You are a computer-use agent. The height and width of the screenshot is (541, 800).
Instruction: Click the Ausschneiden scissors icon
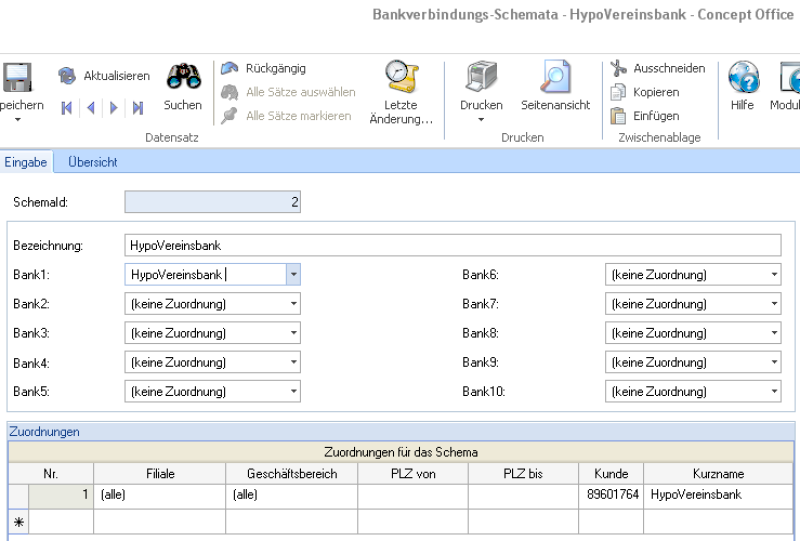[x=618, y=68]
